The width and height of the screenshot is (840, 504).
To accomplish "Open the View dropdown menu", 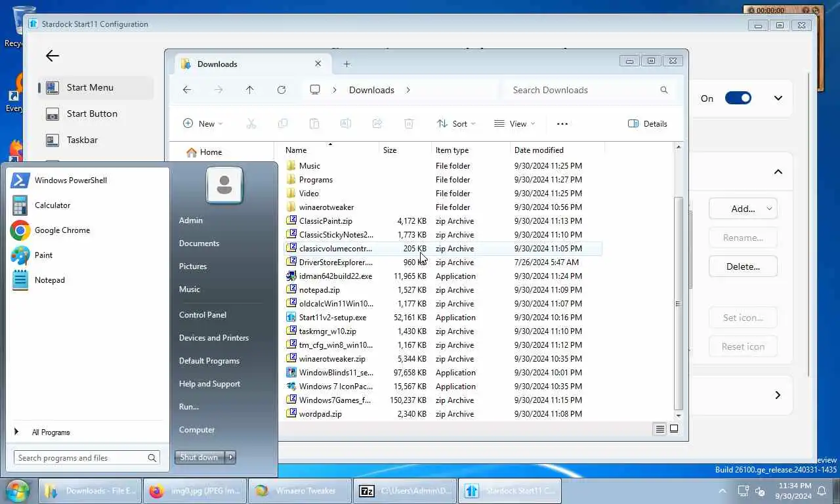I will click(x=514, y=123).
